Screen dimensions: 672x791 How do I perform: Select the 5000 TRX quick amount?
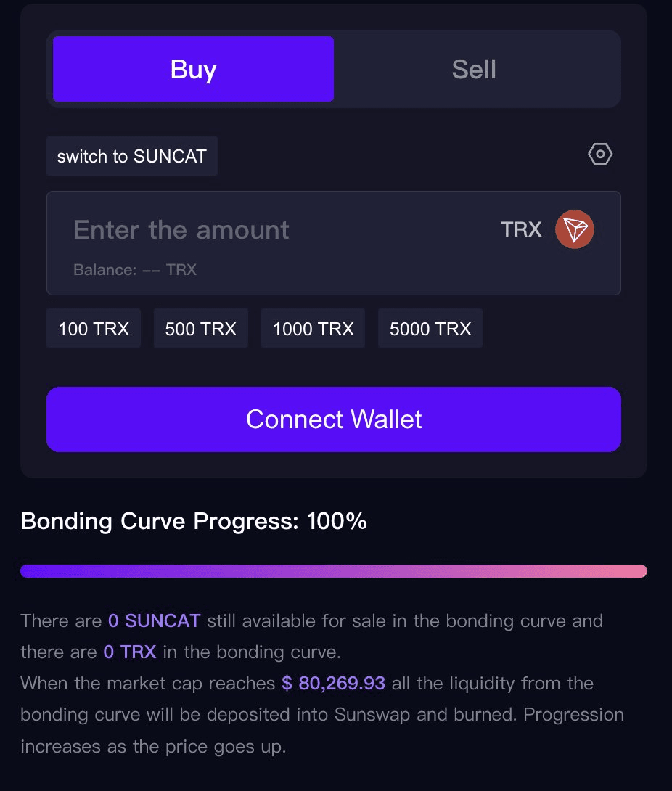pyautogui.click(x=430, y=329)
